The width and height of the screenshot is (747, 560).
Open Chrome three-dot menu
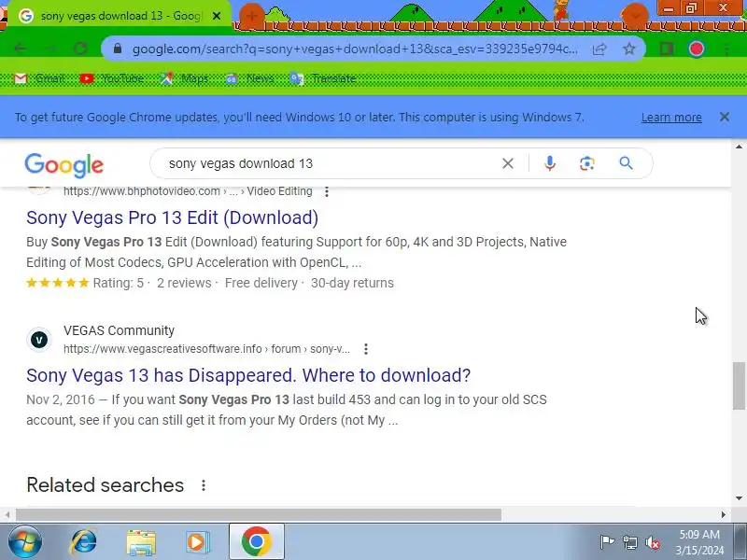726,49
